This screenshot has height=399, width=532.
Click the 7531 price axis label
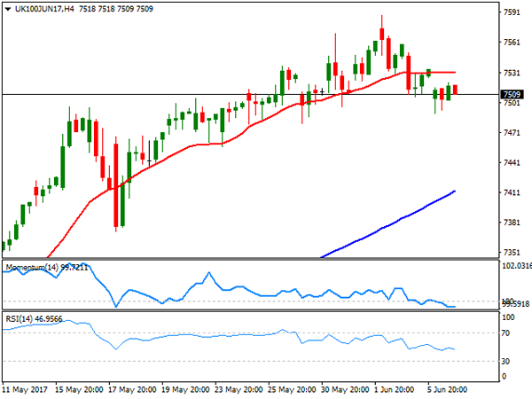[512, 73]
